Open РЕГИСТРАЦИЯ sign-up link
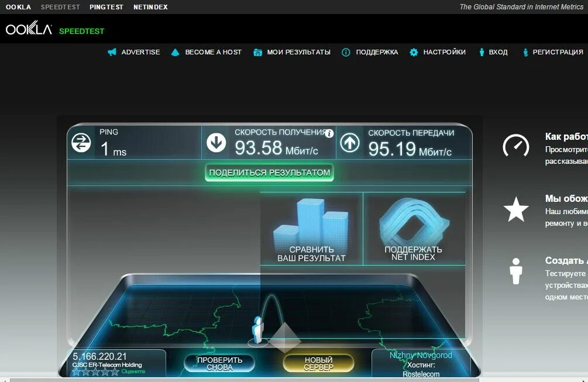Screen dimensions: 588x382 [558, 52]
